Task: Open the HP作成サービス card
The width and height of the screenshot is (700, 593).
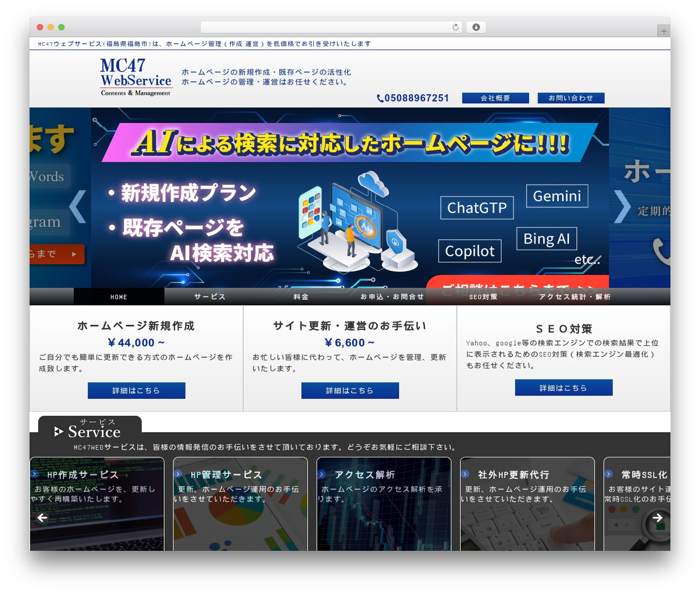Action: tap(97, 504)
